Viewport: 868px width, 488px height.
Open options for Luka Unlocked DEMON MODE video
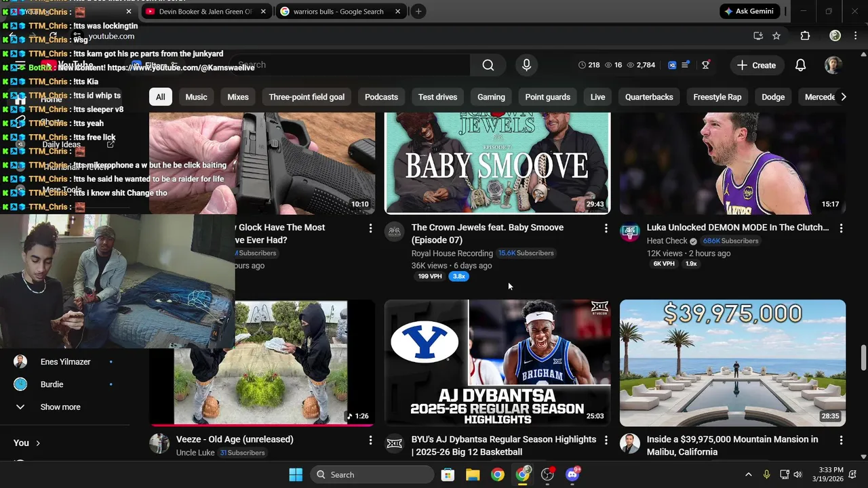point(841,228)
